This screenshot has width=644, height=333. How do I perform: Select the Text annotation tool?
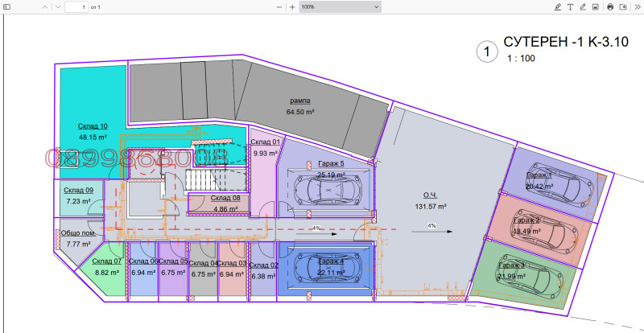[570, 6]
